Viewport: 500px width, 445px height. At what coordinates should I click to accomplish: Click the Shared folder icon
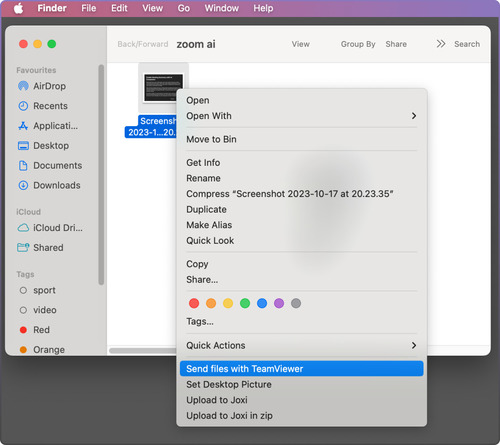click(23, 248)
